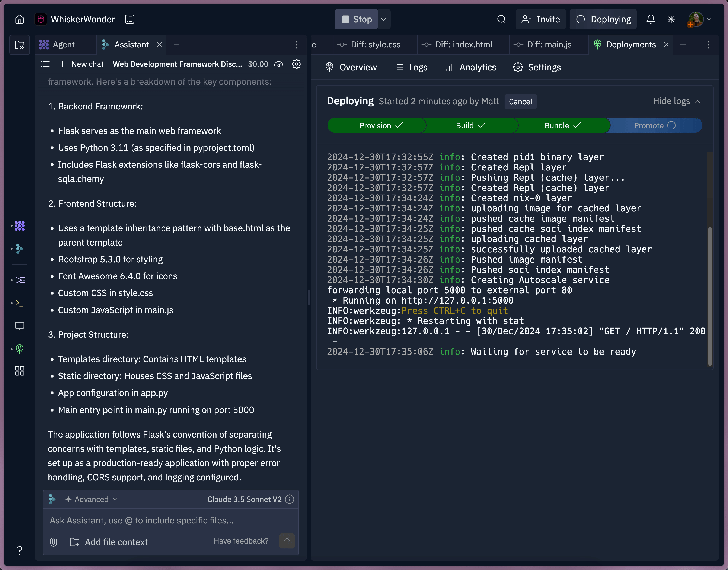This screenshot has width=728, height=570.
Task: Open notifications bell icon
Action: point(650,19)
